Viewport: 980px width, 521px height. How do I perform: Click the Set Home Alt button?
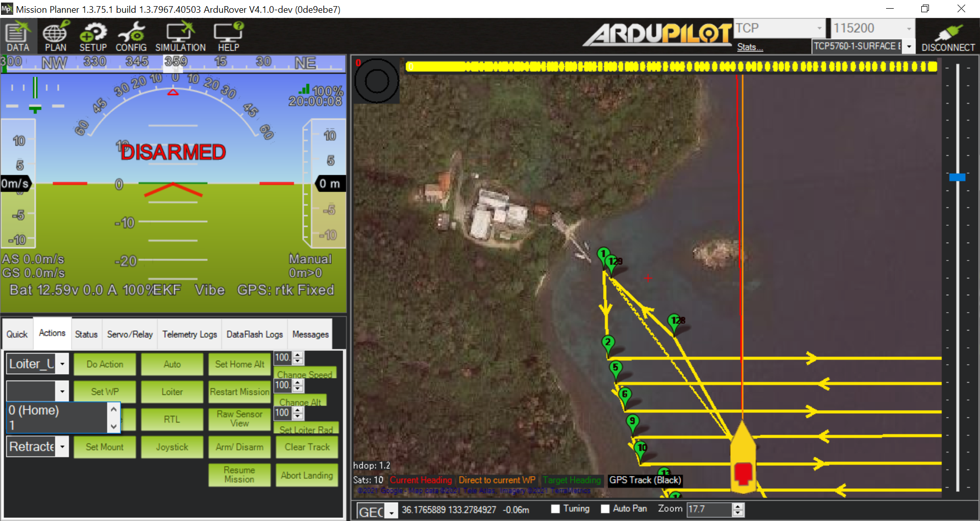click(239, 364)
